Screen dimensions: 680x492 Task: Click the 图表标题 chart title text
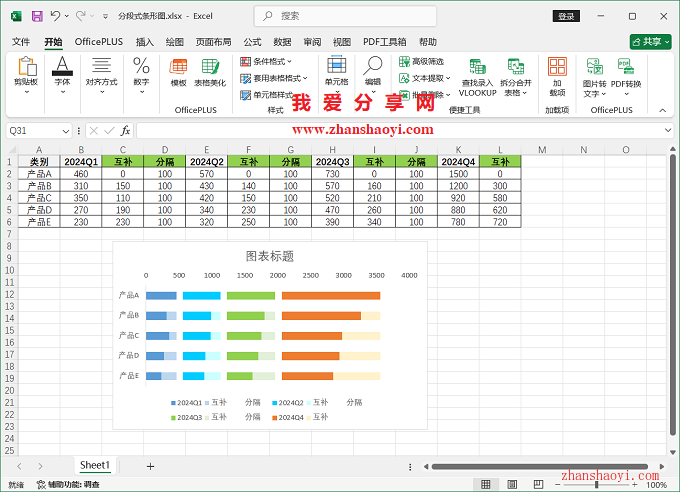269,256
